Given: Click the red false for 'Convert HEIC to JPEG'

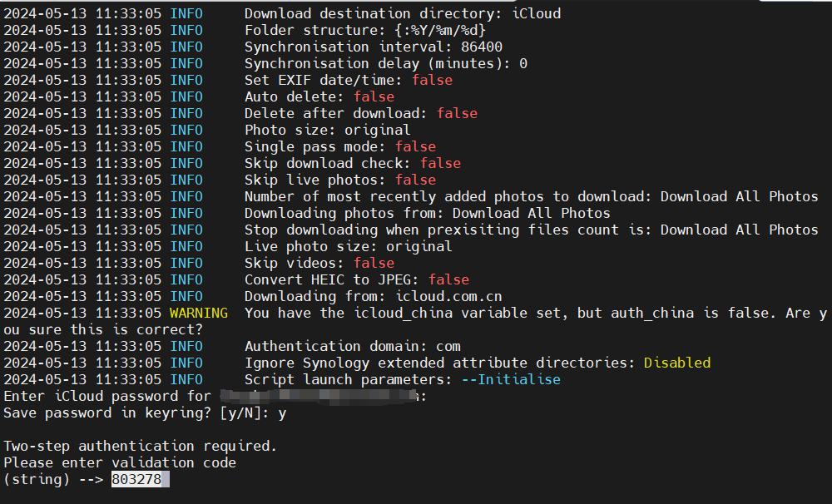Looking at the screenshot, I should click(x=448, y=279).
